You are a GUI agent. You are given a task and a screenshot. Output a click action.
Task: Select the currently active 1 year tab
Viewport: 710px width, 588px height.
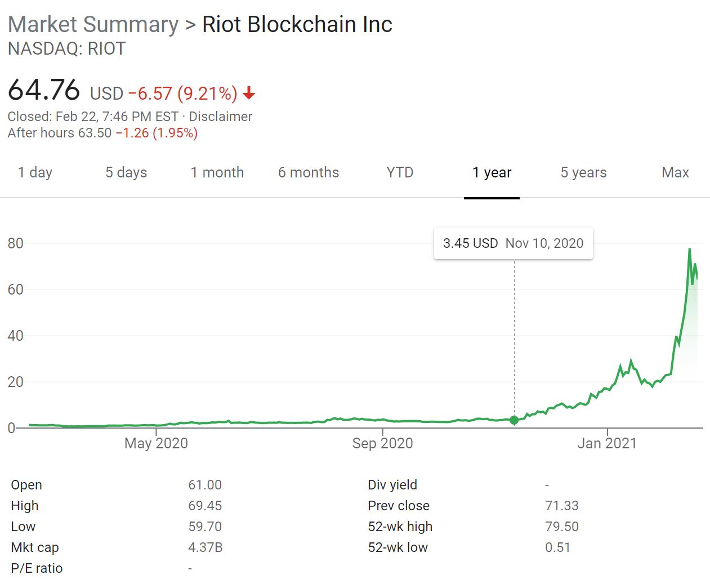492,173
